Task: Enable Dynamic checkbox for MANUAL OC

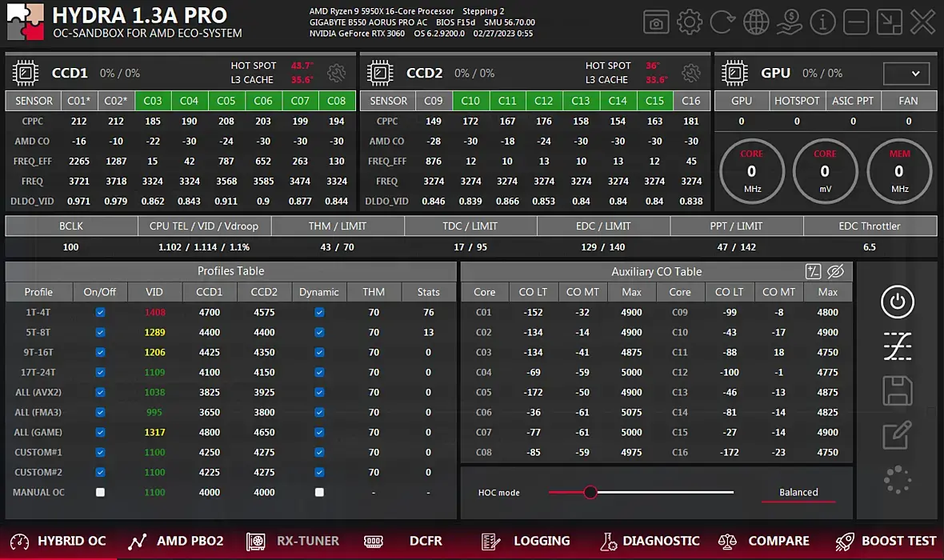Action: click(x=319, y=492)
